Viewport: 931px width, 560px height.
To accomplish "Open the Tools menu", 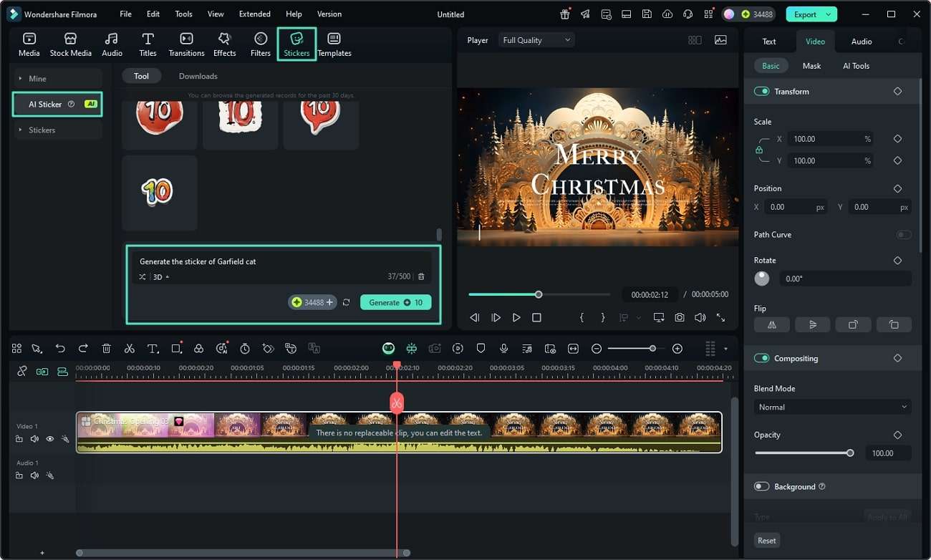I will 183,14.
